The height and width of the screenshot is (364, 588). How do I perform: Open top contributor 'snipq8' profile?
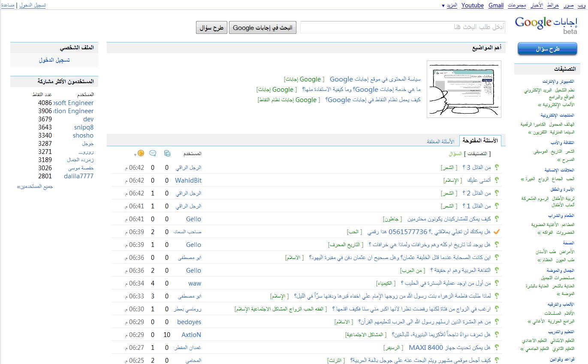(84, 127)
